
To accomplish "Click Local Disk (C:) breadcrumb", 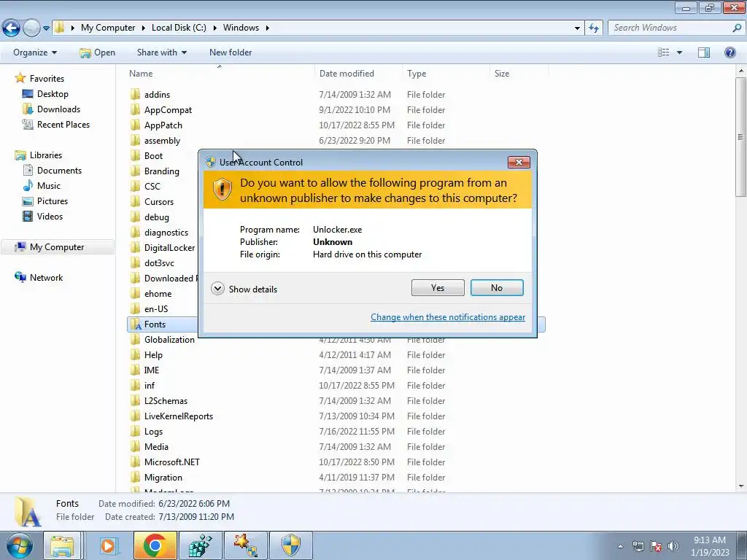I will point(179,28).
